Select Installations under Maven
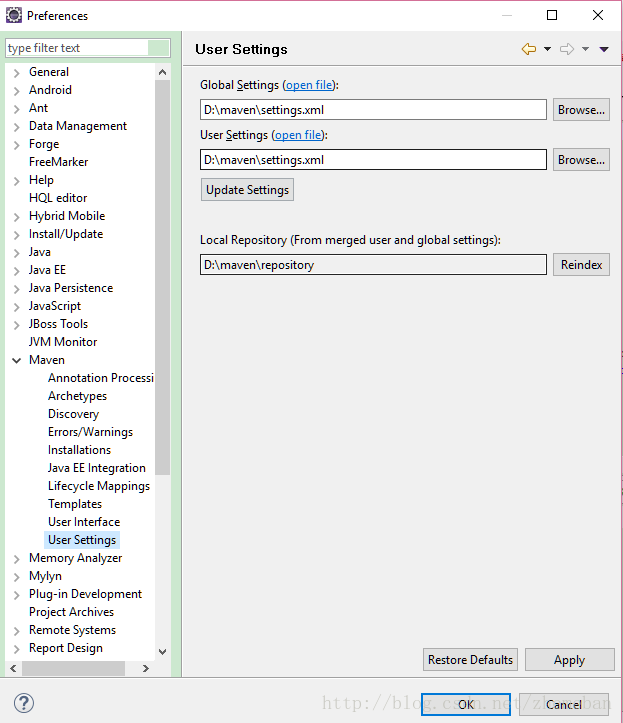The height and width of the screenshot is (723, 623). click(x=79, y=450)
